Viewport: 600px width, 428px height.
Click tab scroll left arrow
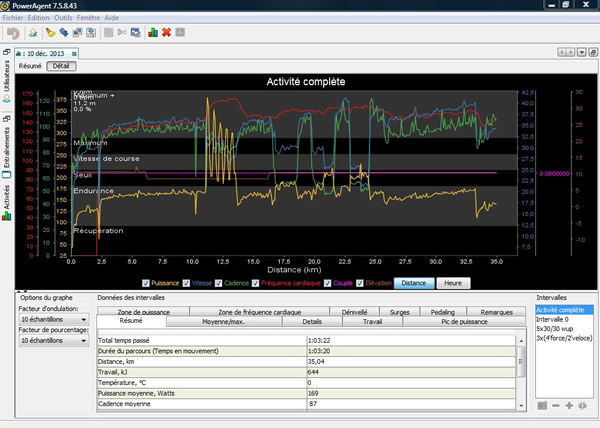[x=562, y=52]
